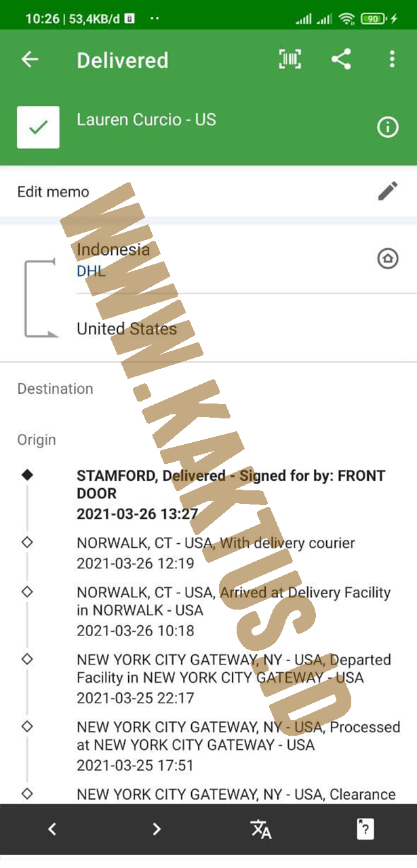Viewport: 417px width, 868px height.
Task: Tap the Edit memo row
Action: click(208, 191)
